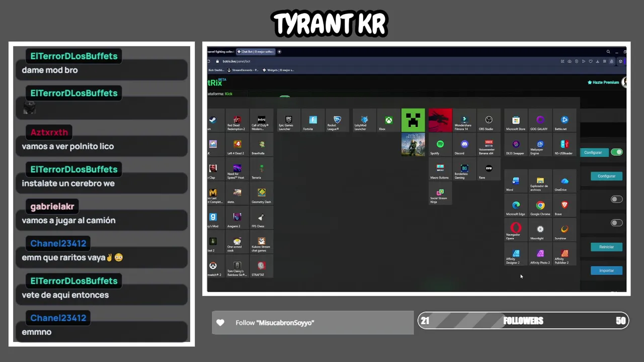The width and height of the screenshot is (644, 362).
Task: Launch the Terraria tile
Action: [261, 169]
